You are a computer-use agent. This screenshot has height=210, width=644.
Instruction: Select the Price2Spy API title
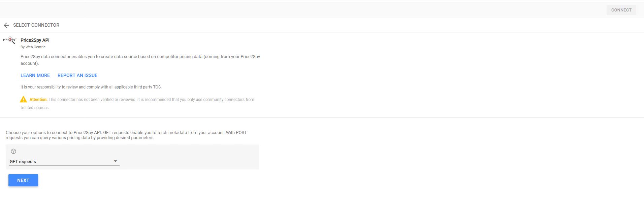pyautogui.click(x=35, y=40)
